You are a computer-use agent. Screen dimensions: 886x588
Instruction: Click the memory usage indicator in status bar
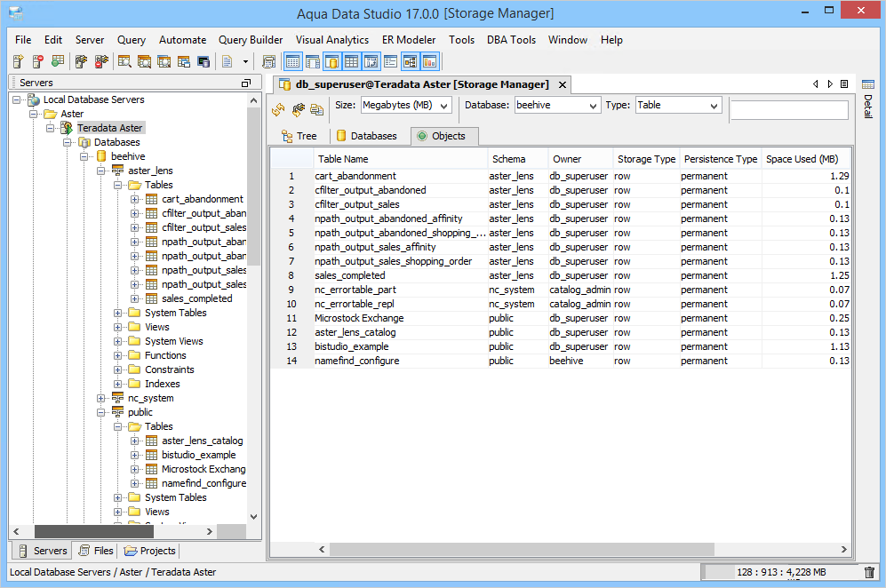pos(780,572)
